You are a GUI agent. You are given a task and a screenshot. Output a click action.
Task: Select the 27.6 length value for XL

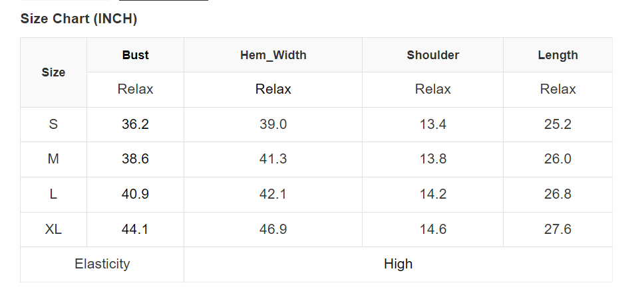(558, 229)
